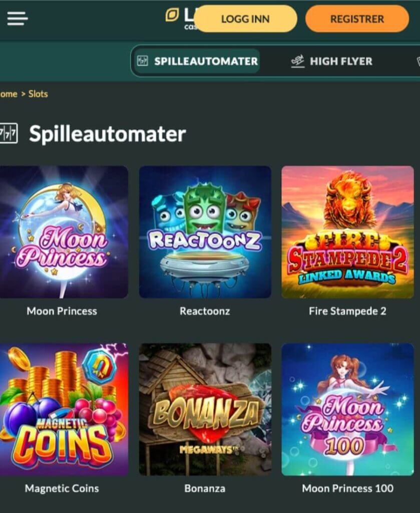Launch the Fire Stampede 2 game tile

tap(347, 232)
